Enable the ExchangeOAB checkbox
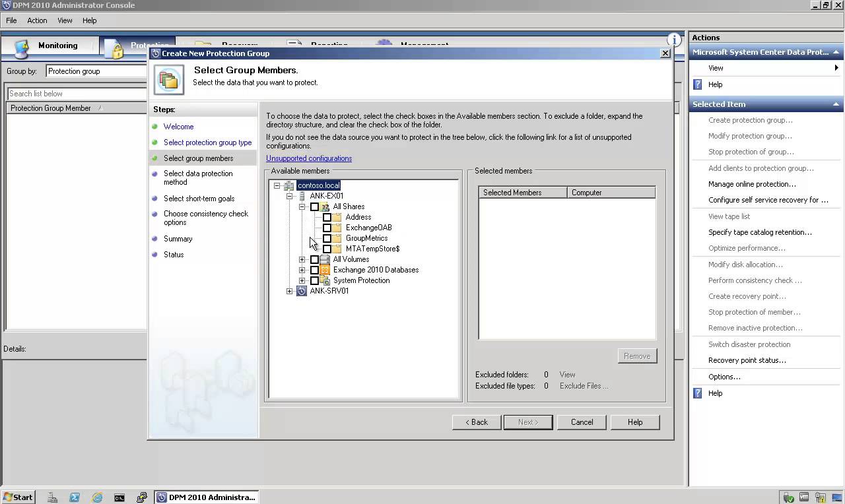Viewport: 845px width, 504px height. click(327, 228)
